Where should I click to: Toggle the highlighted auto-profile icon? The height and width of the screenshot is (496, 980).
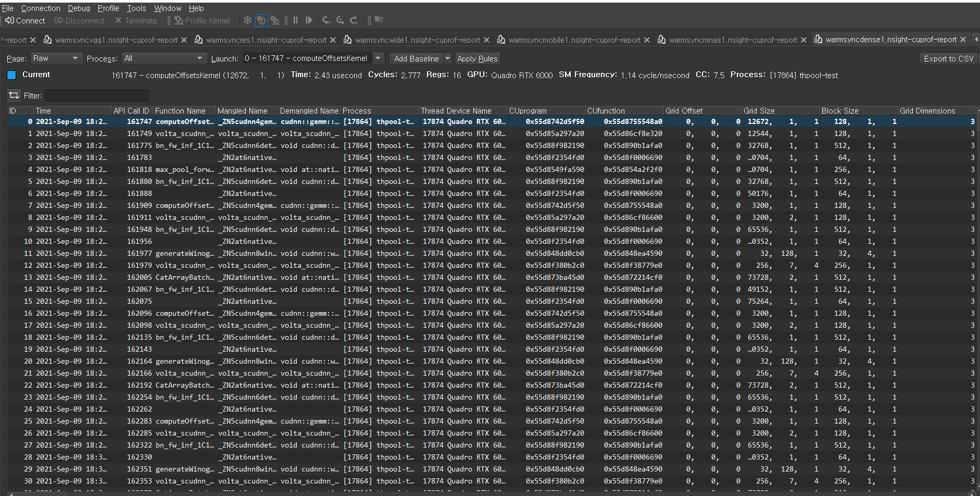point(261,21)
